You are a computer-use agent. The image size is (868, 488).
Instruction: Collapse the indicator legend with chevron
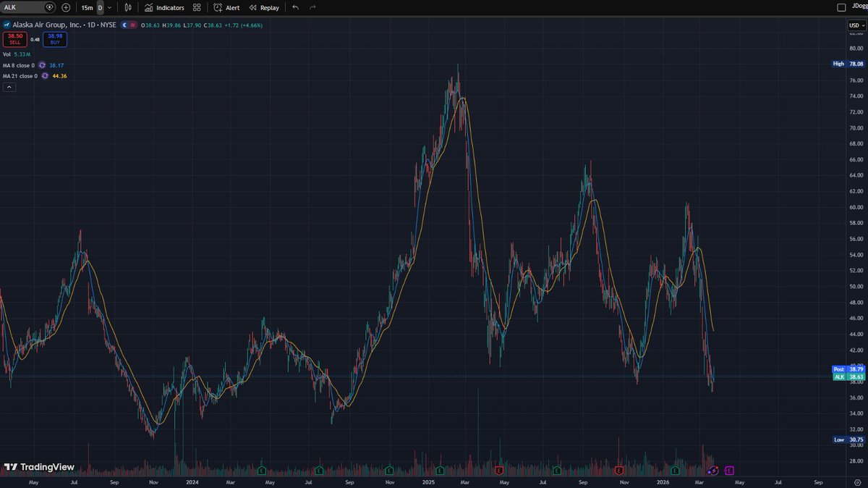(9, 87)
